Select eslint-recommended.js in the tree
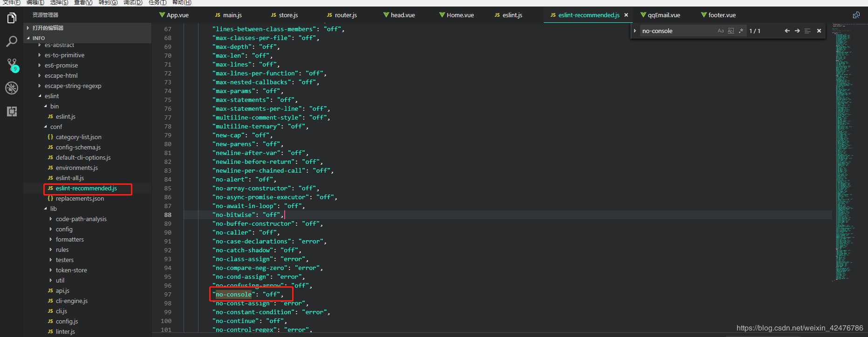 (86, 188)
